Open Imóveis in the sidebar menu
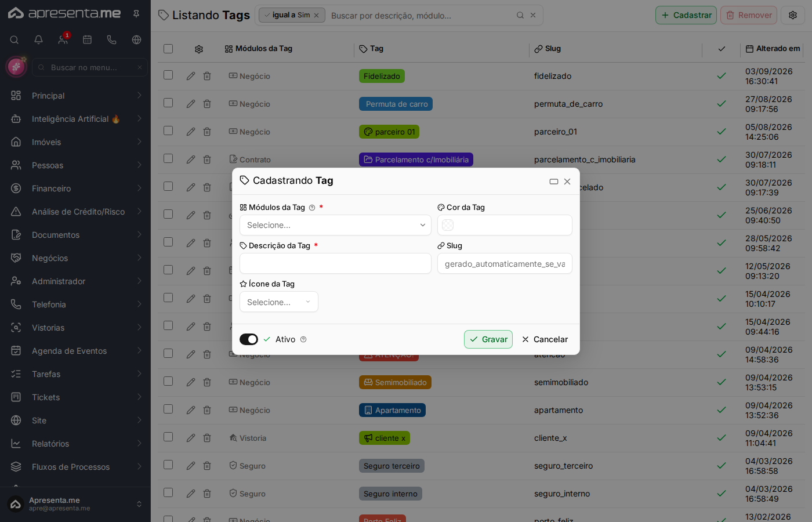The width and height of the screenshot is (812, 522). tap(75, 142)
